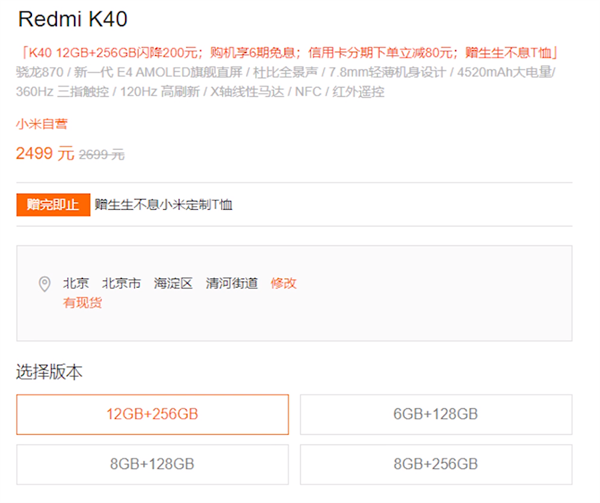This screenshot has width=600, height=503.
Task: Click the 选择版本 section heading
Action: 49,372
